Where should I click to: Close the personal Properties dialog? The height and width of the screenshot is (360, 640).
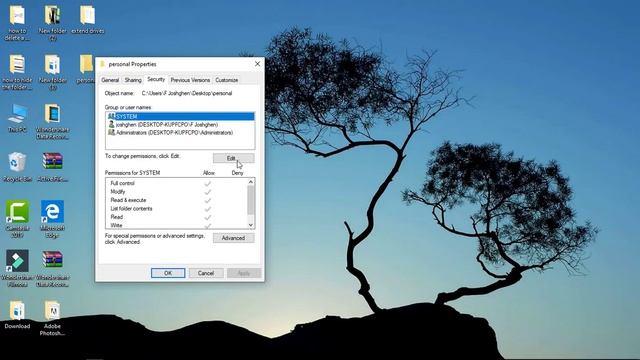(257, 64)
